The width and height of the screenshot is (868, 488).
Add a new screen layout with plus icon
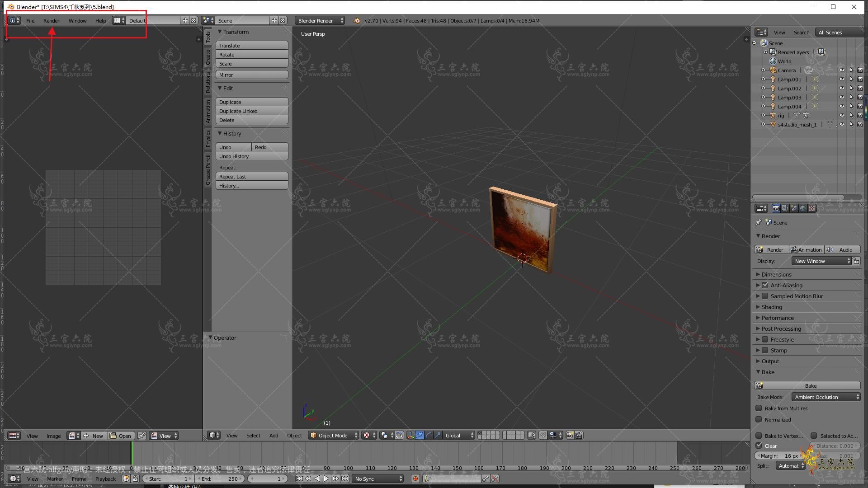click(185, 21)
